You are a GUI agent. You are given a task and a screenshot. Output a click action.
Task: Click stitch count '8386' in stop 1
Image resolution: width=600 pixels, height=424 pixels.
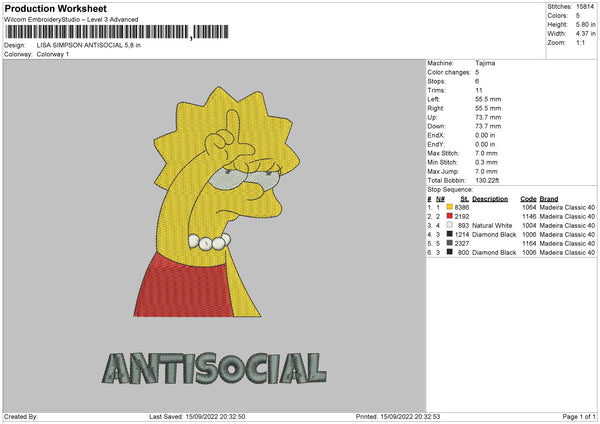(462, 207)
